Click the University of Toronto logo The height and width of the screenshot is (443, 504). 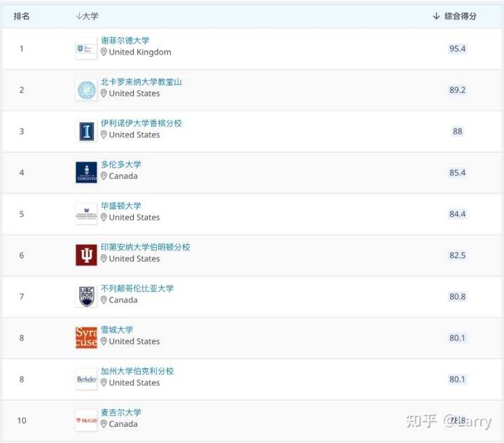(86, 173)
